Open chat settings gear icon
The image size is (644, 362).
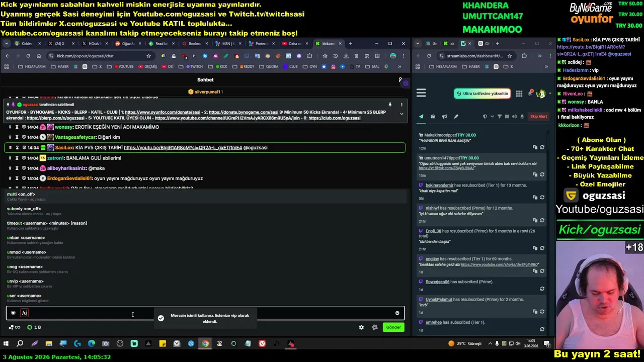point(361,327)
